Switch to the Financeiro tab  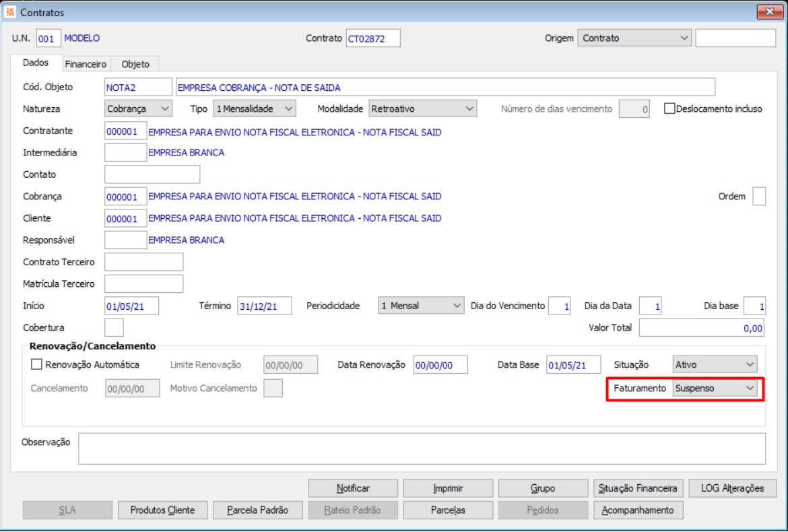(x=86, y=64)
